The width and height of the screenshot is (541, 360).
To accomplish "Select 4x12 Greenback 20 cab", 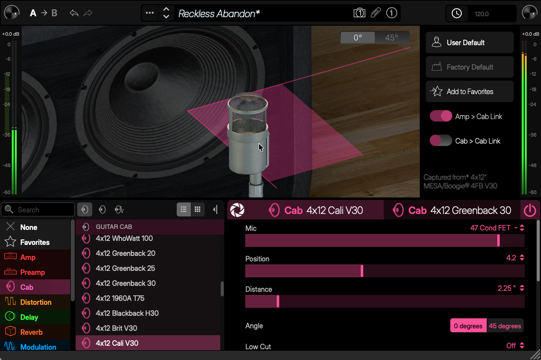I will 148,253.
